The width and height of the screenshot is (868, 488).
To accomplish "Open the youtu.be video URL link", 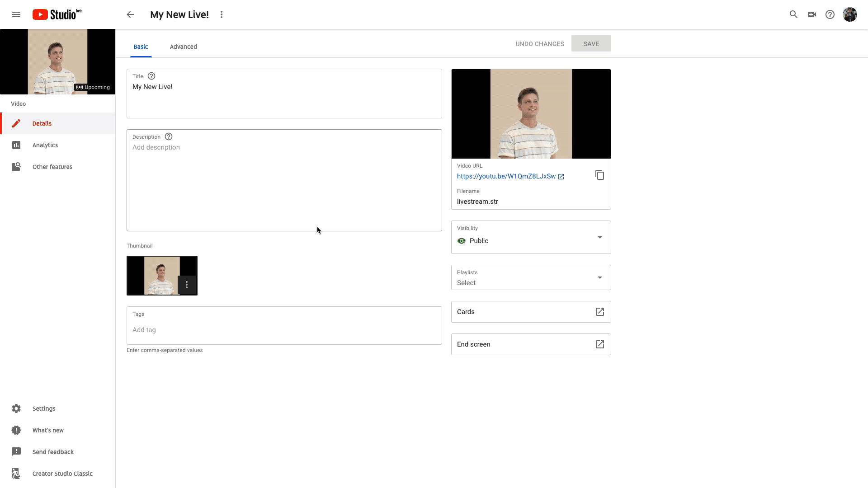I will pos(506,176).
